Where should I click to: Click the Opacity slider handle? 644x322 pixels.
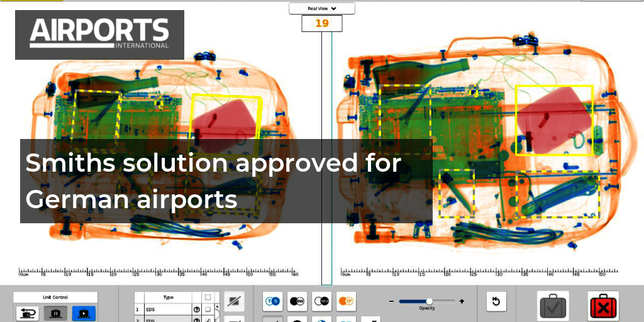tap(429, 301)
